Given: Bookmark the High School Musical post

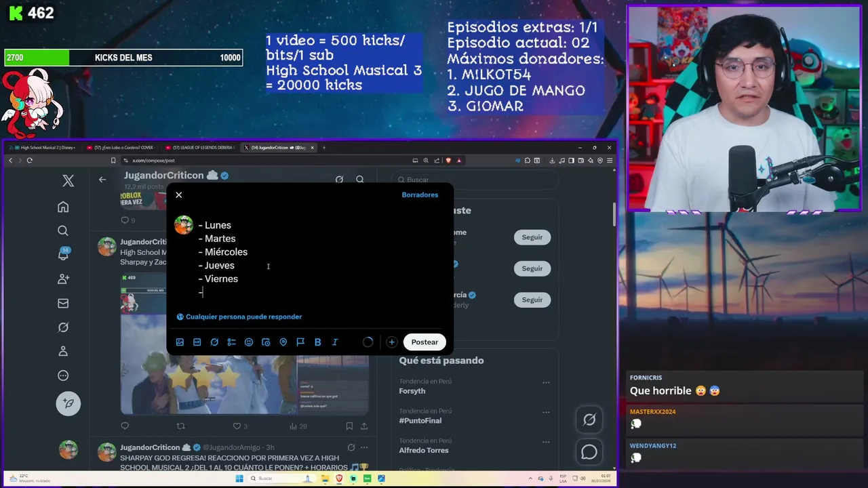Looking at the screenshot, I should point(349,426).
